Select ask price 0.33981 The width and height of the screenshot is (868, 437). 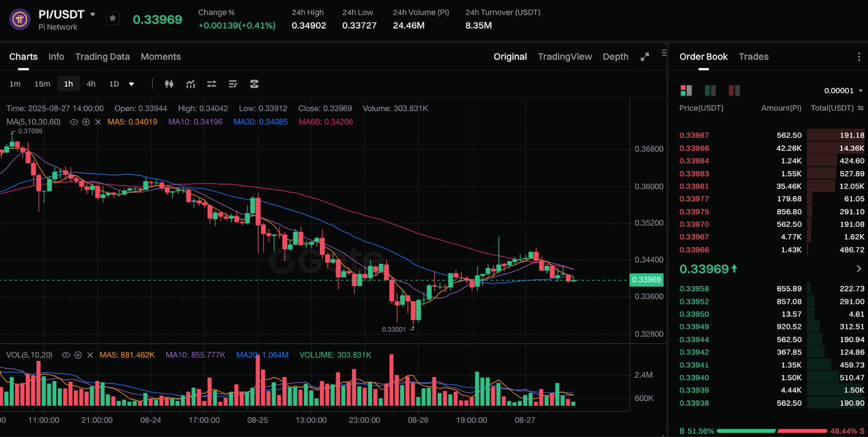point(694,186)
